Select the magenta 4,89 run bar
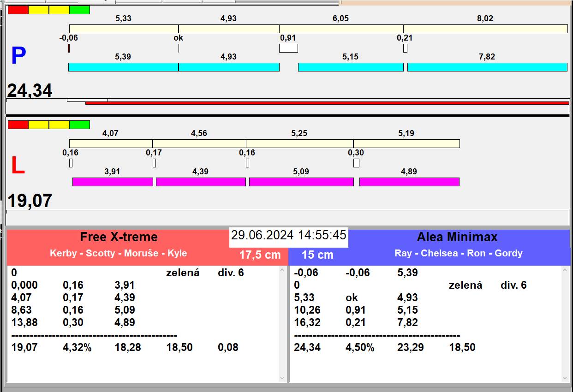 click(409, 182)
